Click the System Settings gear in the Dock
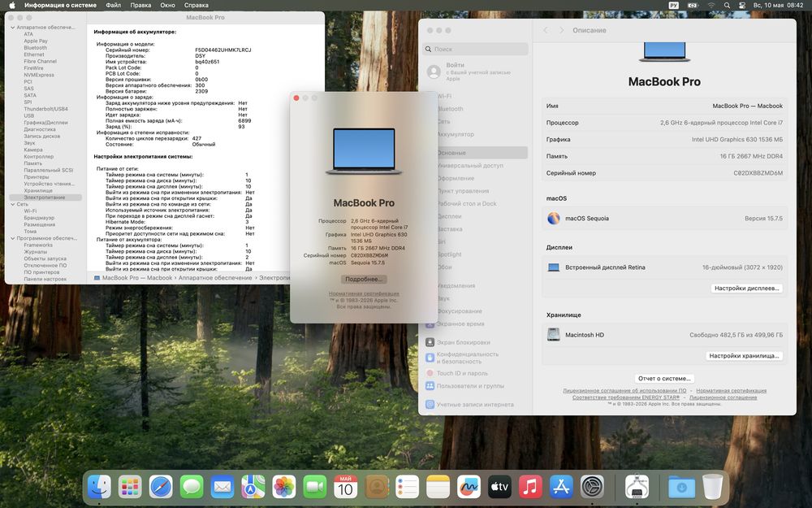This screenshot has width=812, height=508. (592, 487)
